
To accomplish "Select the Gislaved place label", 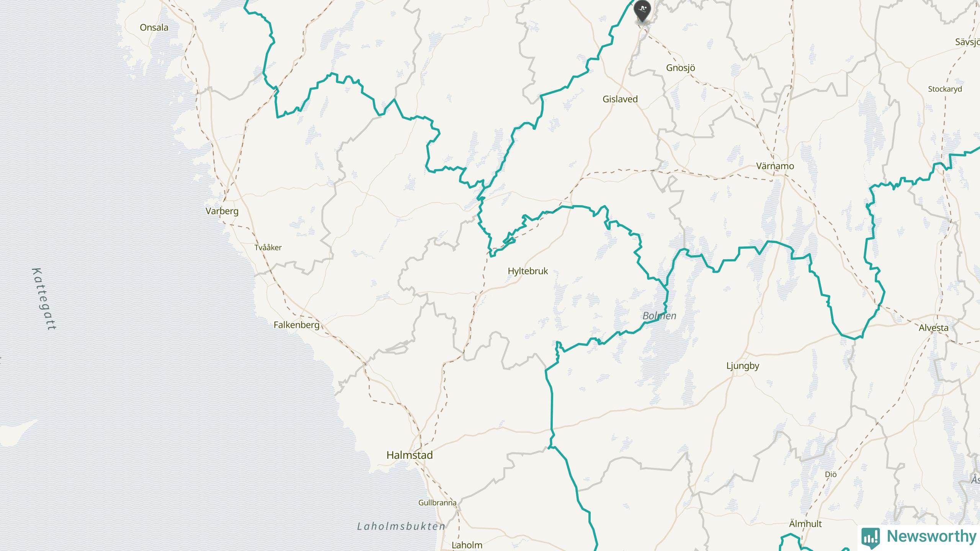I will 620,99.
